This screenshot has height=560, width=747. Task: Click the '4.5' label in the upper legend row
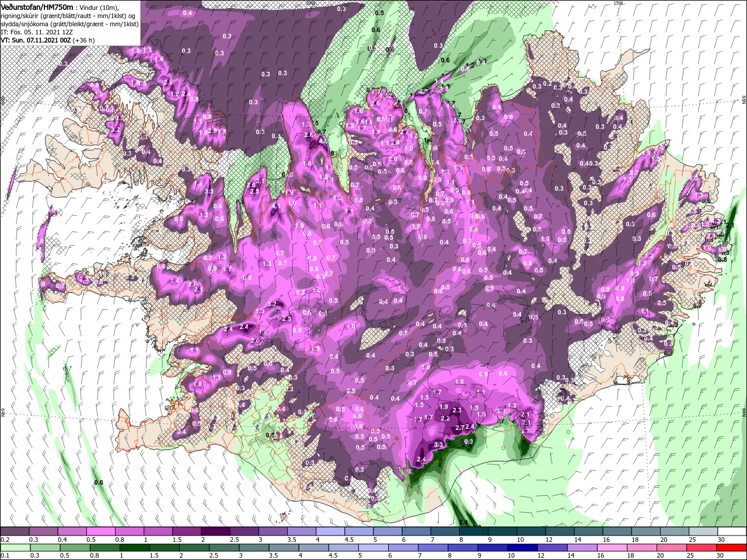(349, 540)
